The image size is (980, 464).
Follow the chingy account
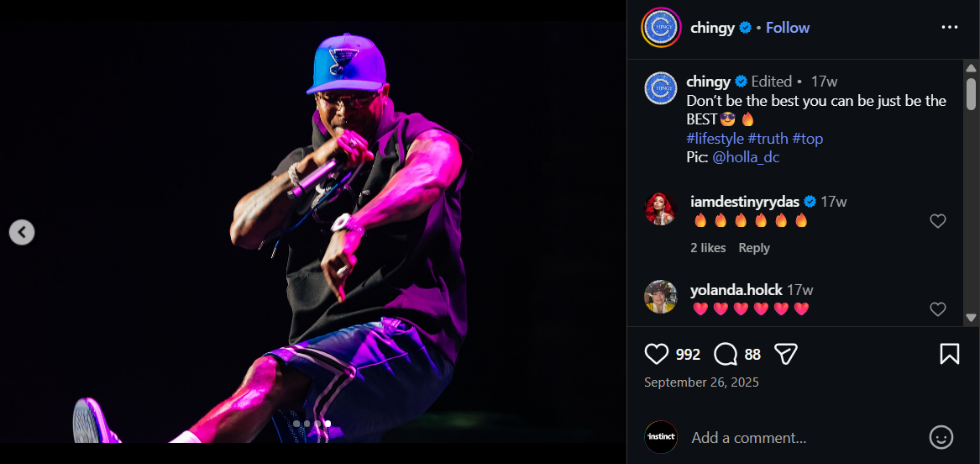tap(788, 28)
